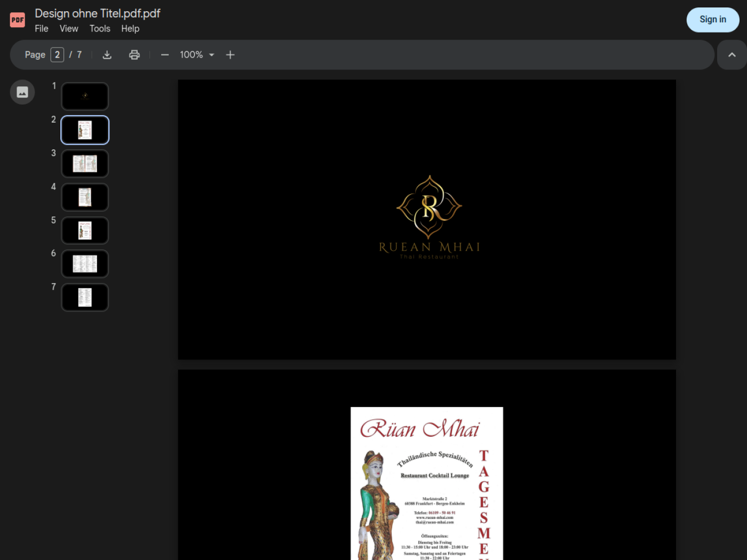This screenshot has height=560, width=747.
Task: Open the File menu
Action: (x=42, y=29)
